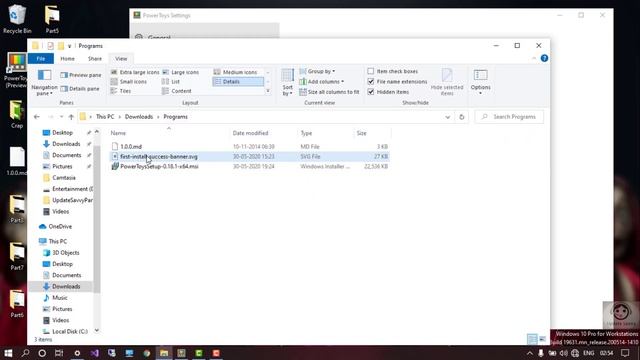The width and height of the screenshot is (640, 360).
Task: Go up one folder level
Action: click(71, 117)
